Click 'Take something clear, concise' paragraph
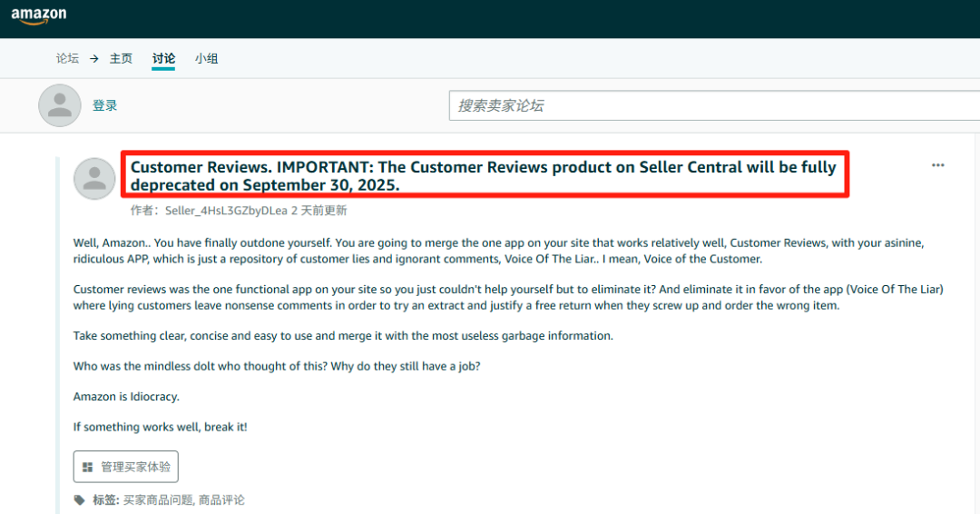 tap(343, 336)
